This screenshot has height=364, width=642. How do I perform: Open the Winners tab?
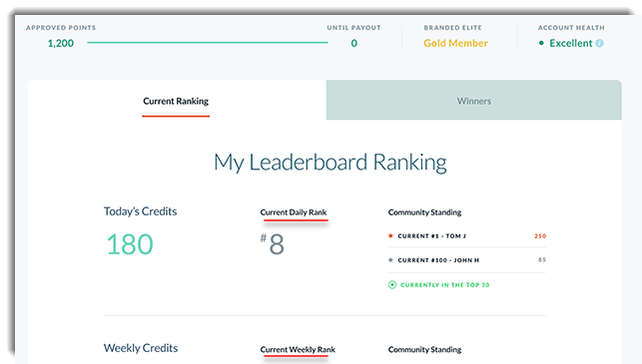tap(473, 101)
